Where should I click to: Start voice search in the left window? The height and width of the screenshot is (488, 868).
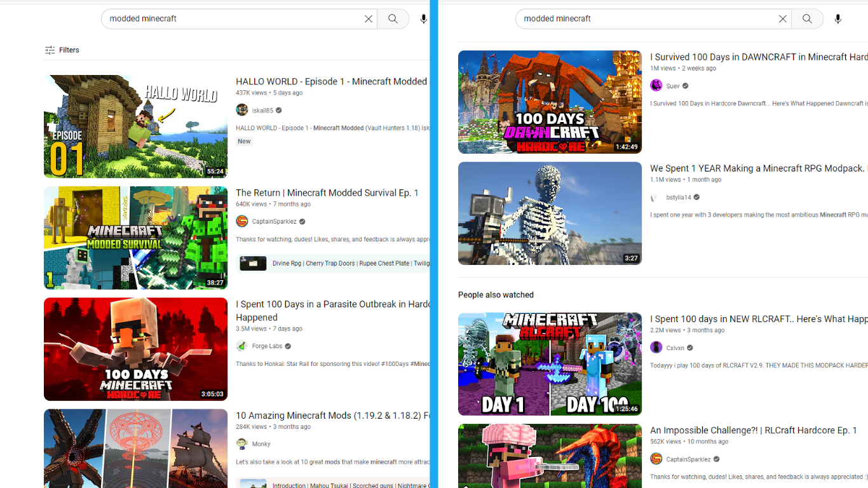424,19
